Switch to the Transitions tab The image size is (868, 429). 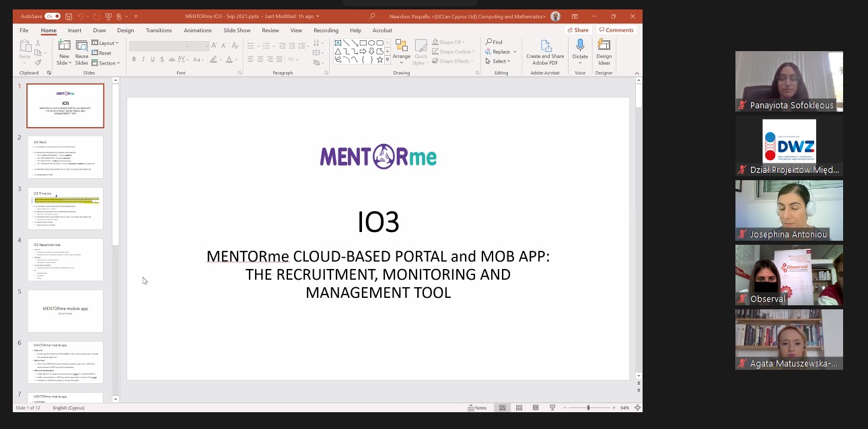click(159, 30)
